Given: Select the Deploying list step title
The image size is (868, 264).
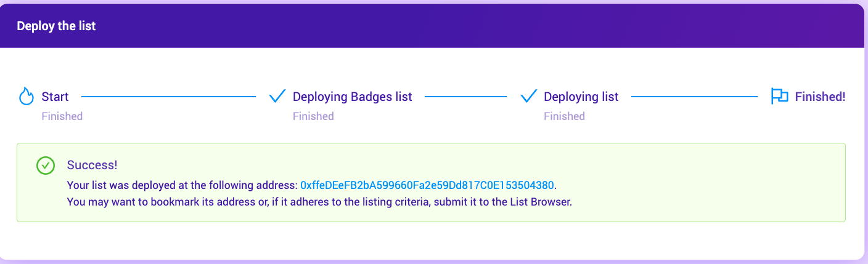Looking at the screenshot, I should point(581,97).
